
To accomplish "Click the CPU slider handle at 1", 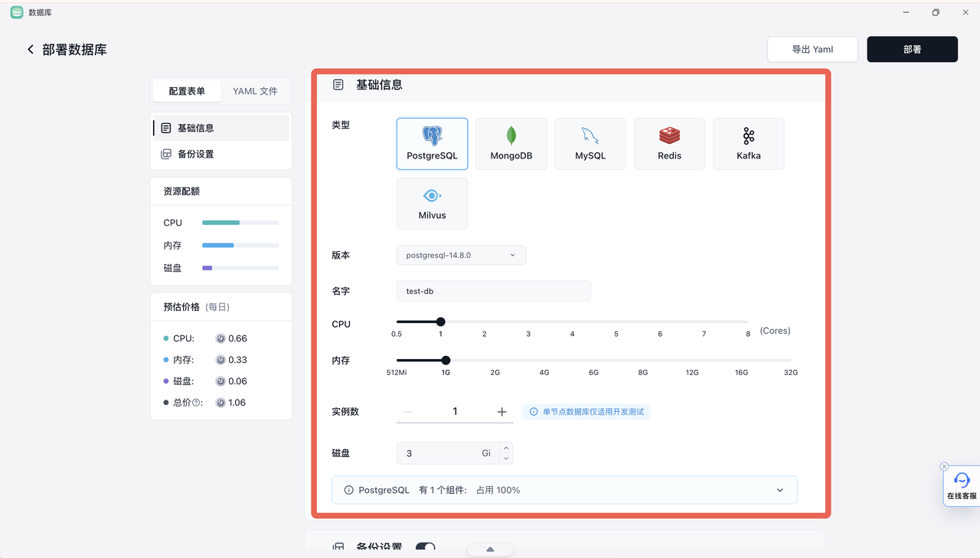I will tap(440, 321).
